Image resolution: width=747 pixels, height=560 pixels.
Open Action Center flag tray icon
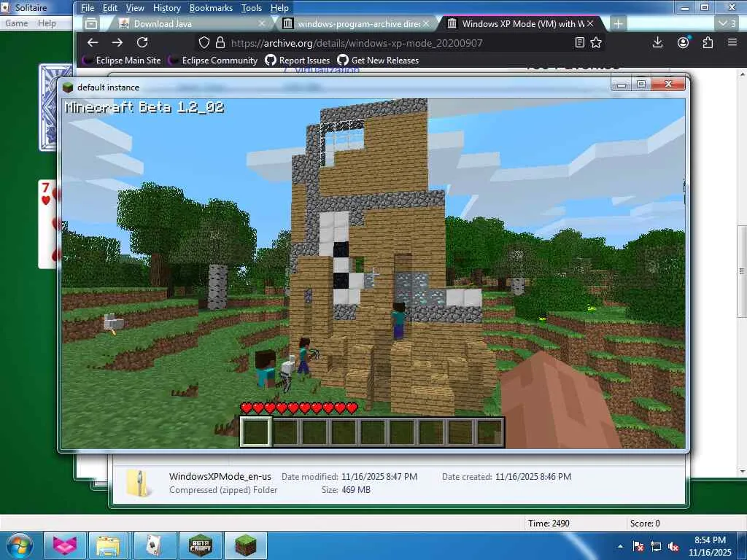[638, 547]
